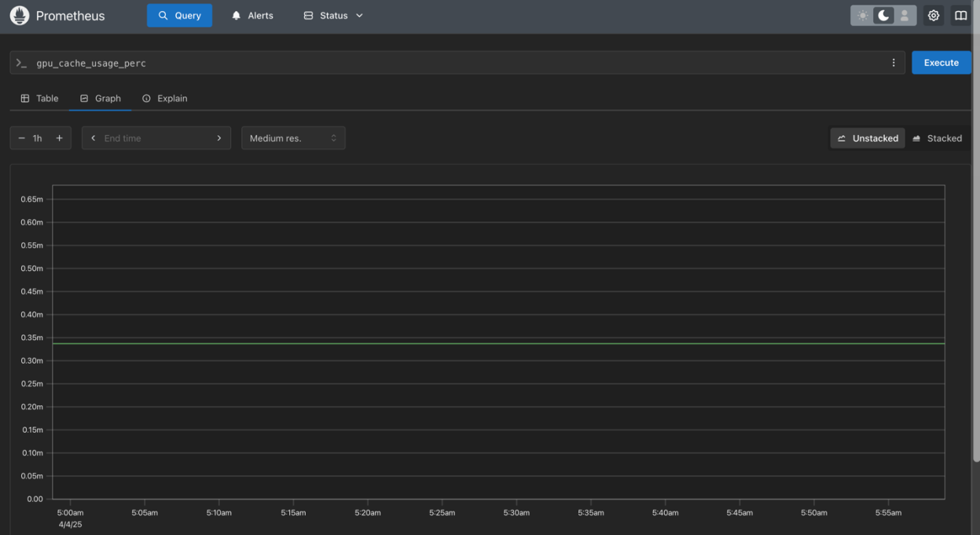
Task: Click the query expression input field
Action: [457, 63]
